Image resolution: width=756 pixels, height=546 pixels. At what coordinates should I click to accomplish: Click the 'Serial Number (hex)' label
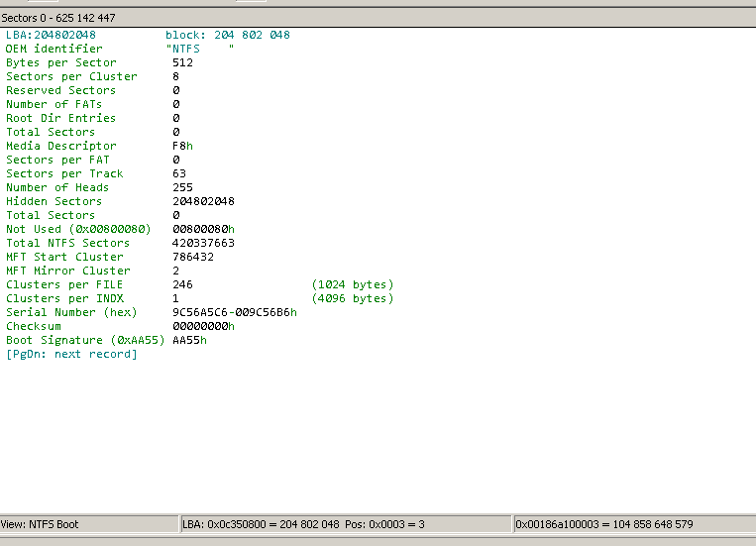[71, 312]
